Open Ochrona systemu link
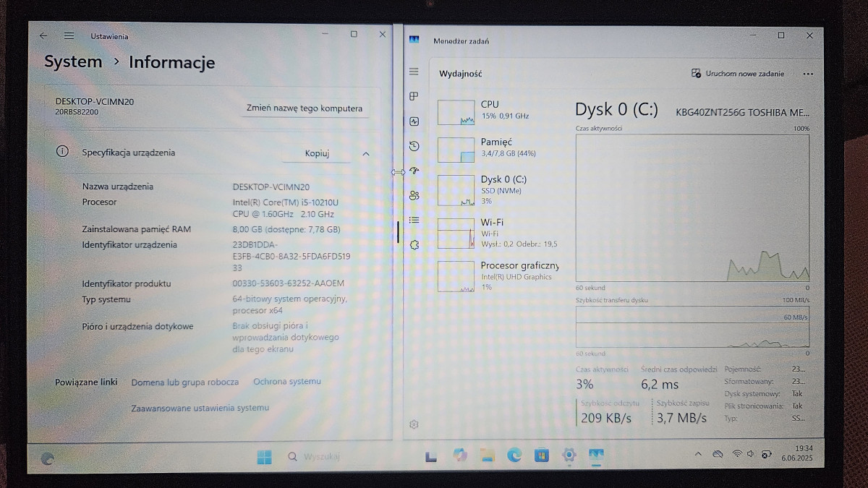Screen dimensions: 868x488 click(286, 382)
